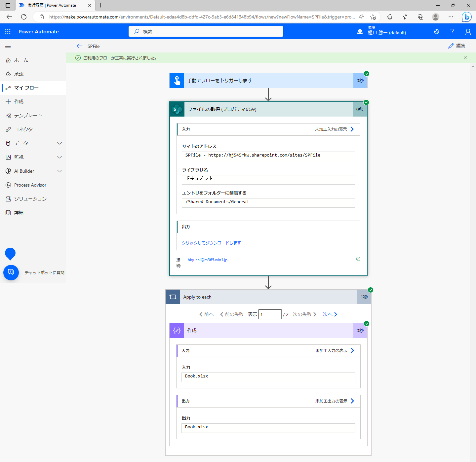Click the download output link
This screenshot has width=476, height=462.
(212, 243)
